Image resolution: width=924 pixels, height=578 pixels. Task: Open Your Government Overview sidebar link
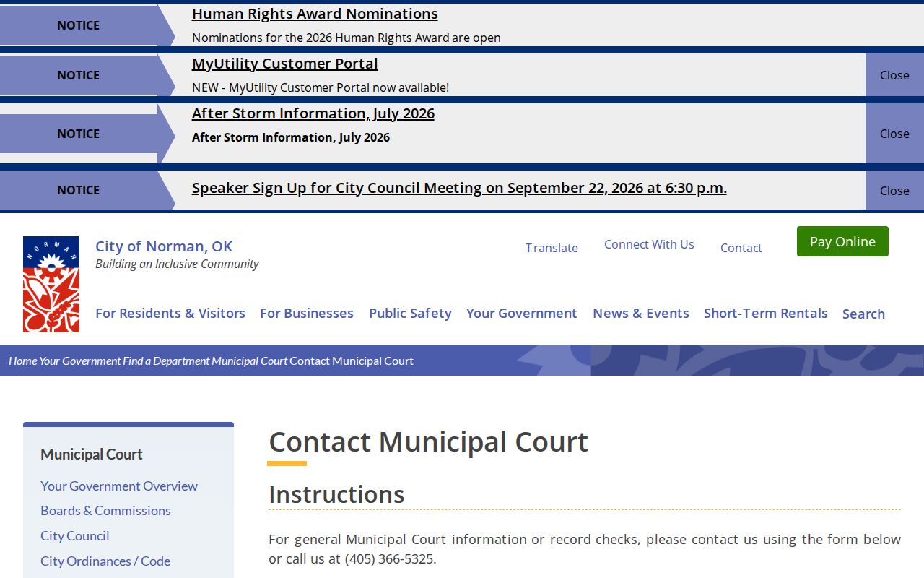119,486
